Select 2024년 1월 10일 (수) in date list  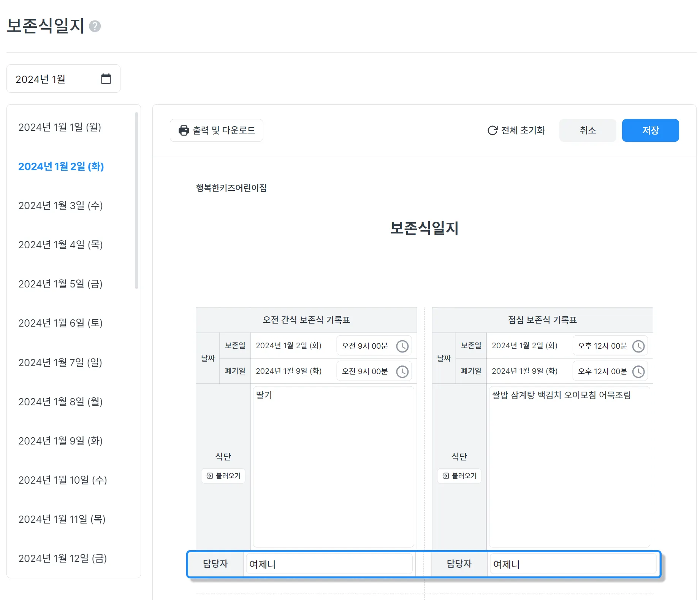63,480
